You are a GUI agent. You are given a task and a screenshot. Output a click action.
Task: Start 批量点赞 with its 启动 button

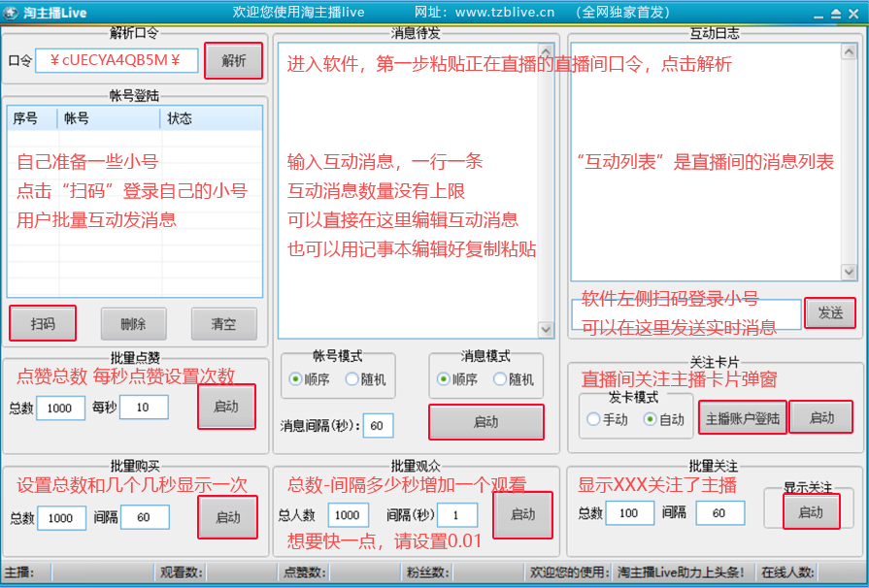pos(226,407)
